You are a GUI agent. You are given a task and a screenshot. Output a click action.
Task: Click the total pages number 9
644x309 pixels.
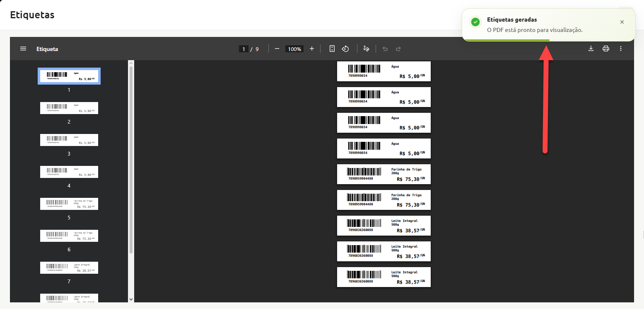257,49
